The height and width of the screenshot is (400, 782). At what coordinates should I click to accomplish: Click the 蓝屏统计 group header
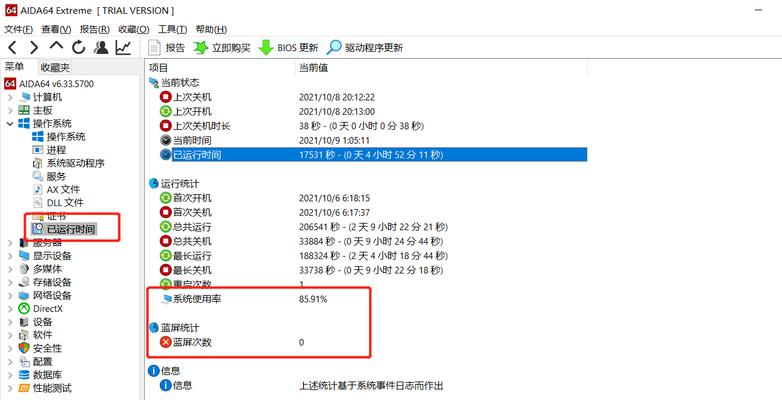(175, 328)
